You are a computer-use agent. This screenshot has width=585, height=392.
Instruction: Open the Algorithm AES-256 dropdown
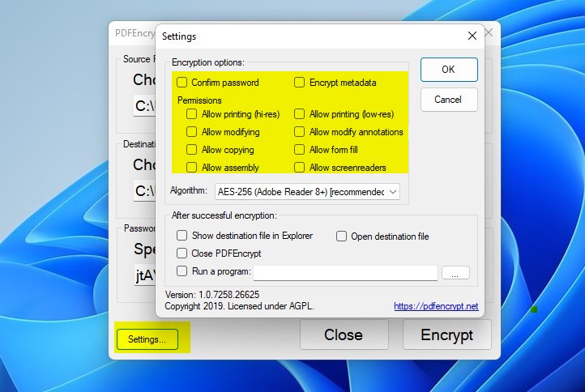(x=307, y=192)
